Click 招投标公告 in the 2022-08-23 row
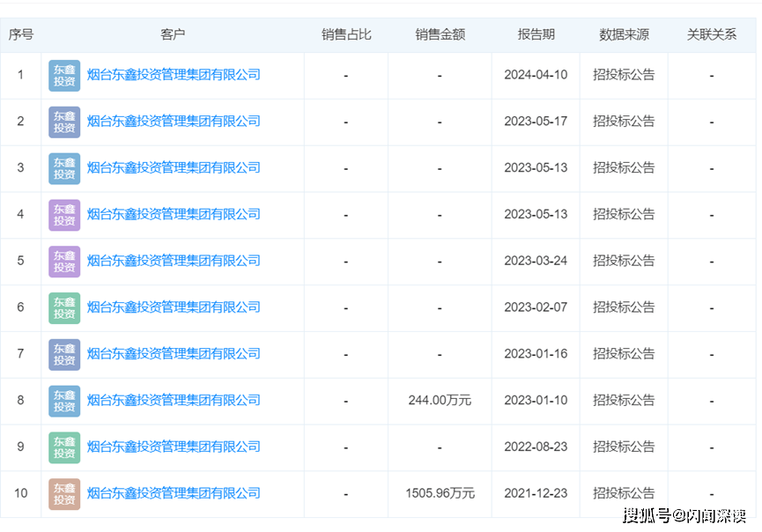This screenshot has width=762, height=532. click(x=624, y=447)
